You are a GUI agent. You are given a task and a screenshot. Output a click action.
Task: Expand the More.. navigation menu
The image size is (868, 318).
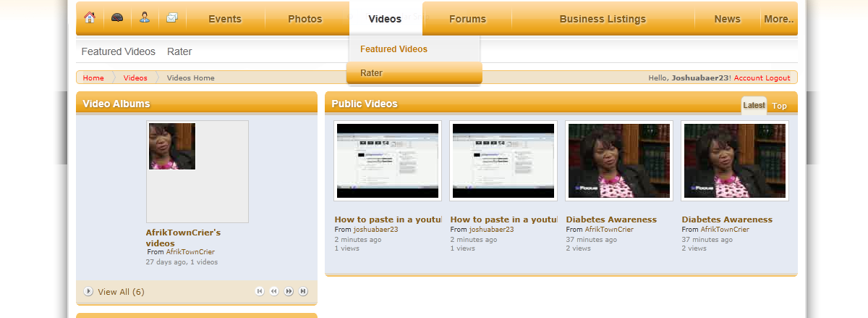point(778,19)
